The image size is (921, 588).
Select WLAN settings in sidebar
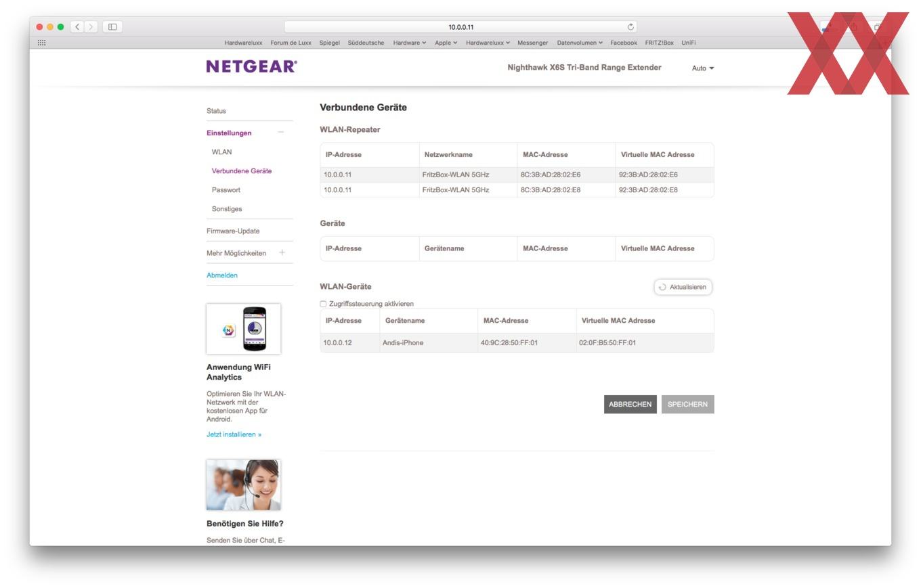(x=221, y=152)
